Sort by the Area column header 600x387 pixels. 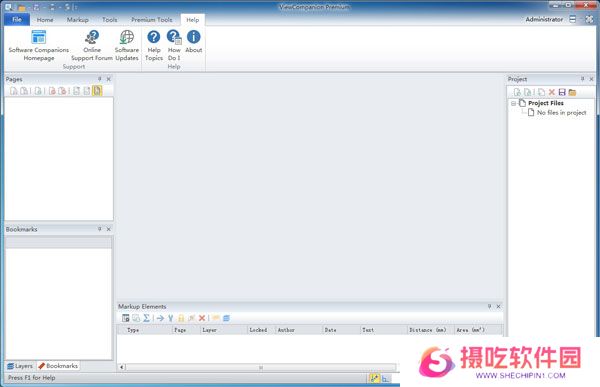(x=478, y=330)
